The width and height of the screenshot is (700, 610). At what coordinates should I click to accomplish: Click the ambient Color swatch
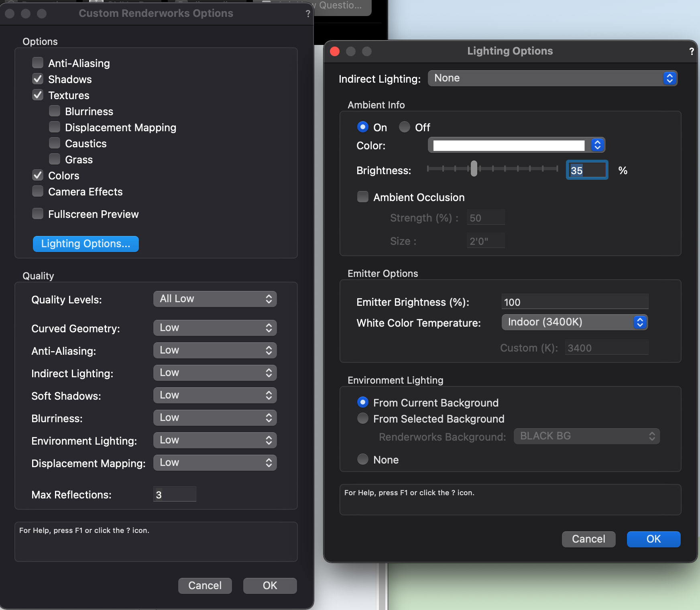pos(508,145)
